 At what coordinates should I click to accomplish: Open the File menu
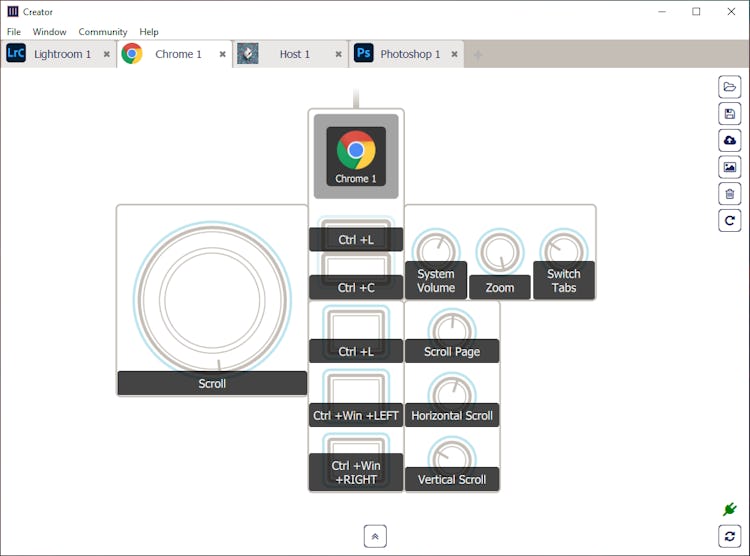pos(14,32)
